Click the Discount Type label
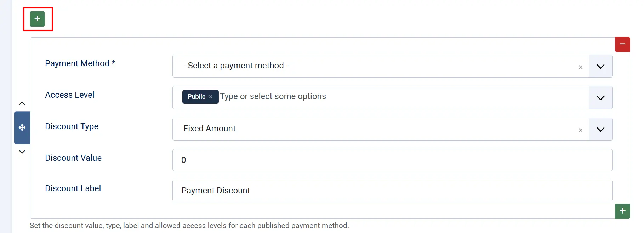Viewport: 644px width, 233px height. click(x=72, y=126)
